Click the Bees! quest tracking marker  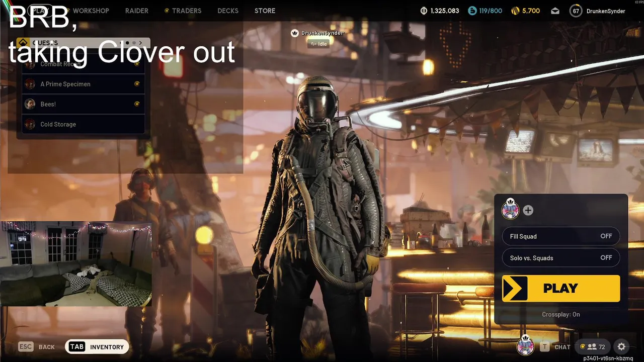[x=137, y=104]
